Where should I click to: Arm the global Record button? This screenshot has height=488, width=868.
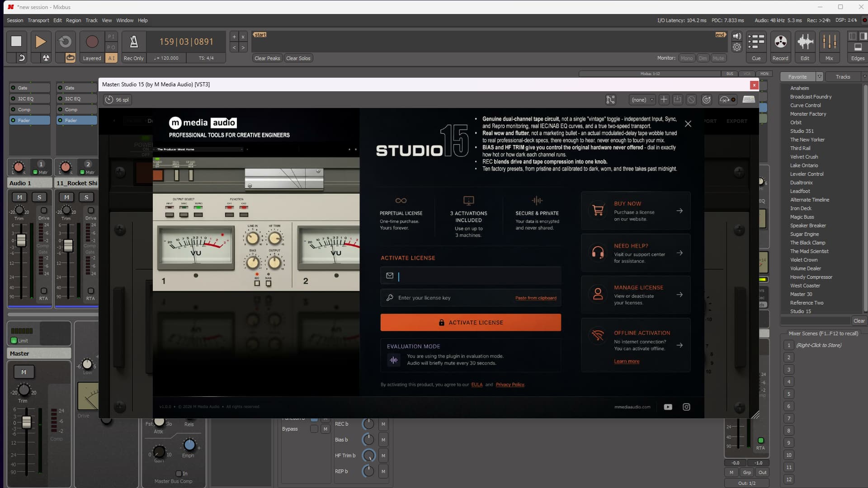point(92,42)
